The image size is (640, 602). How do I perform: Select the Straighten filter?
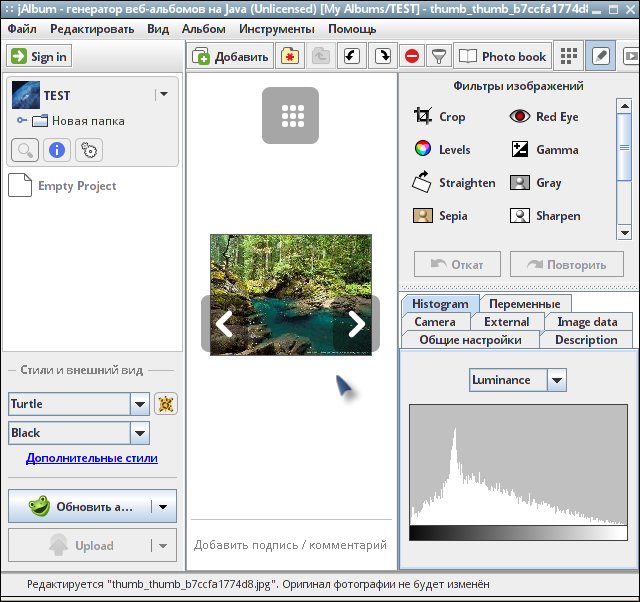(454, 182)
